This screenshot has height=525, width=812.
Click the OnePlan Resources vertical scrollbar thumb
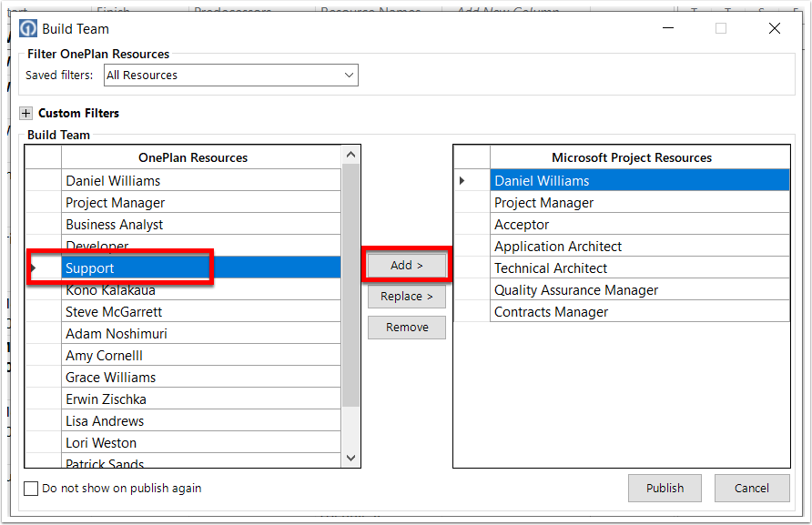click(350, 285)
